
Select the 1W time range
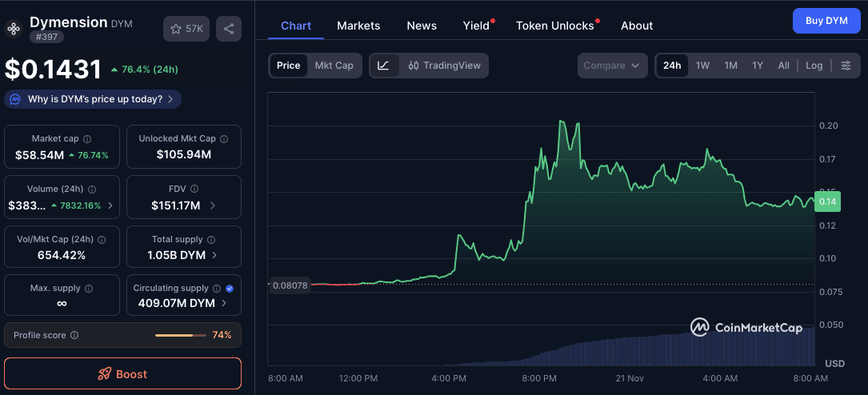pyautogui.click(x=702, y=66)
